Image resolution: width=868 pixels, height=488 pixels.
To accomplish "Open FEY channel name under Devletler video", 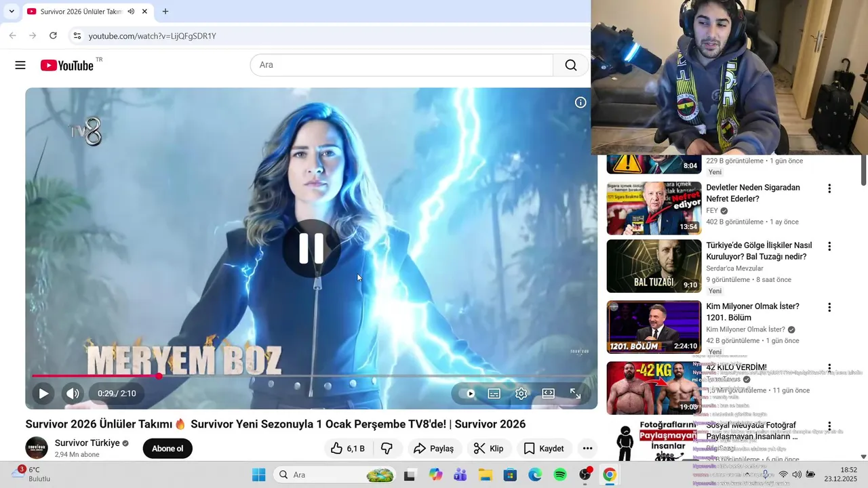I will tap(712, 211).
